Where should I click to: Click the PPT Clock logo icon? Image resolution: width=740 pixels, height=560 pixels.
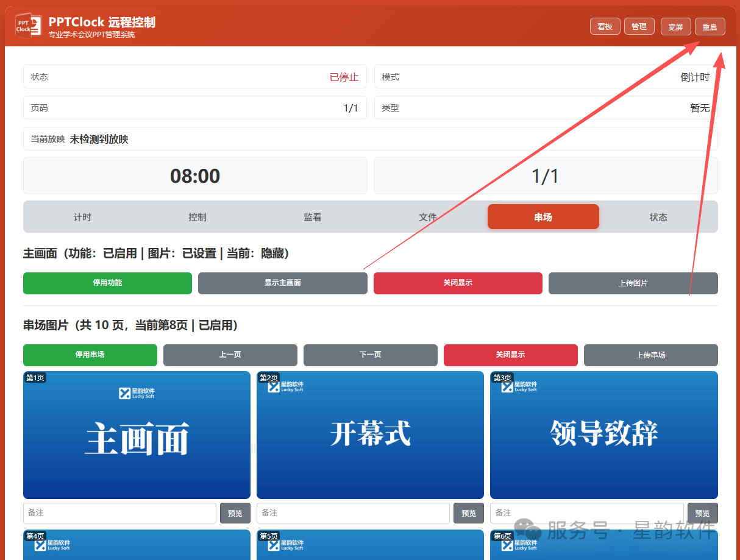pos(28,27)
